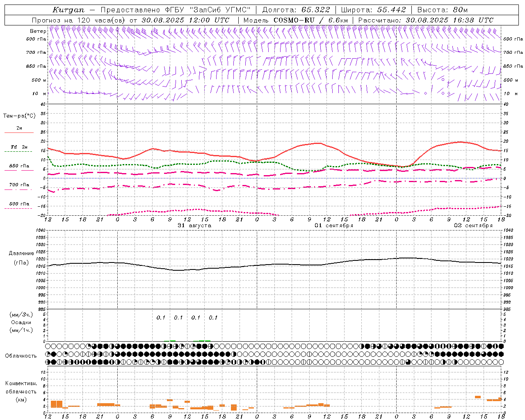Click "Рассчитано: 30.08.2025 16:38 UTC" timestamp
The width and height of the screenshot is (525, 420).
point(426,20)
